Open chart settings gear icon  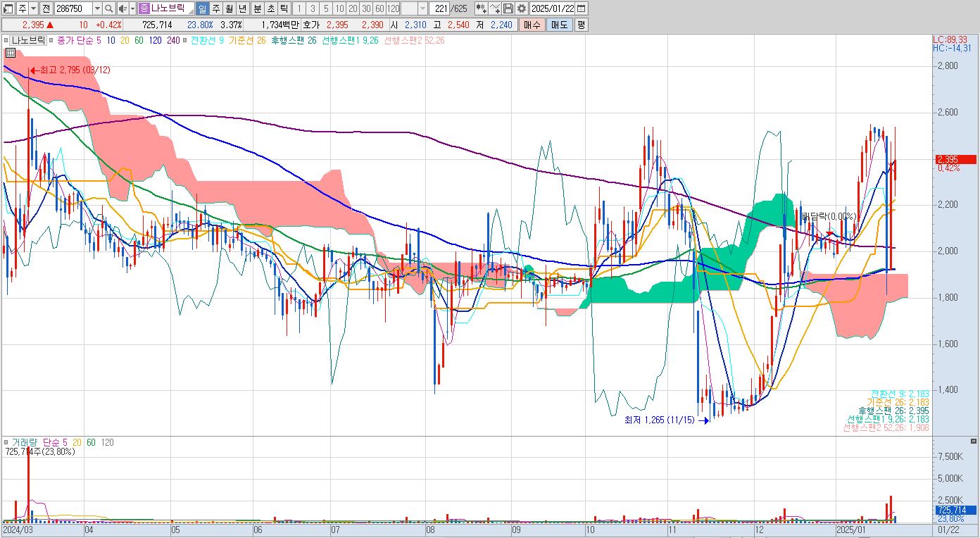[521, 8]
